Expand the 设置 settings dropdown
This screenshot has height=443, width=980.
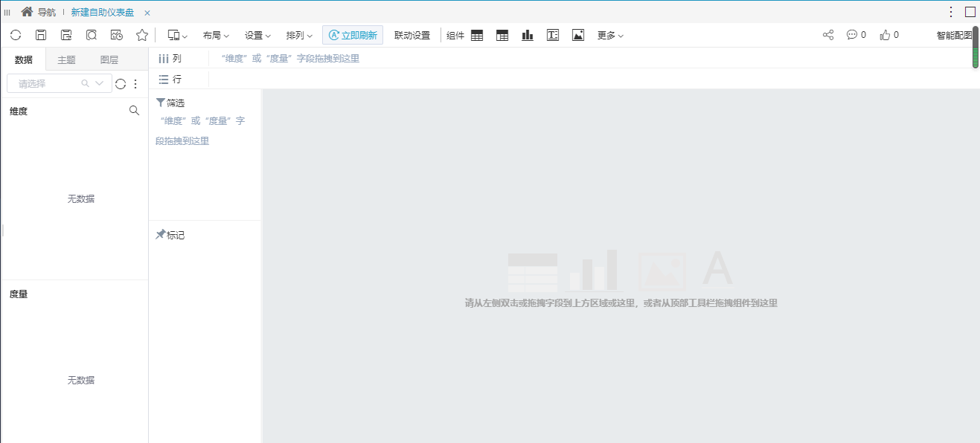pos(256,34)
